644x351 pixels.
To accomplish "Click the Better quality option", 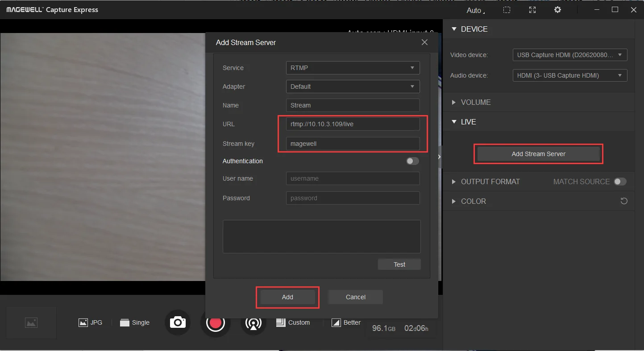I will (346, 322).
